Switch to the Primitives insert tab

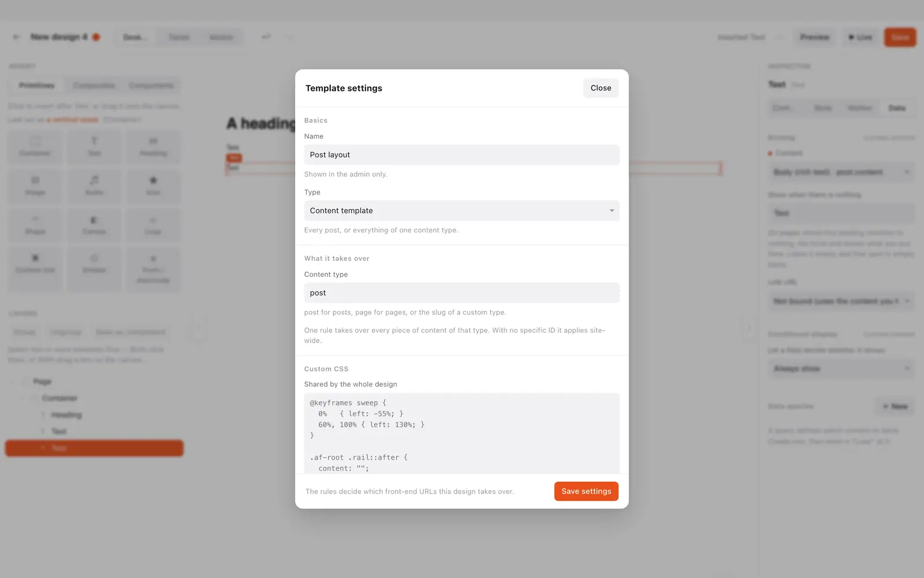coord(36,86)
